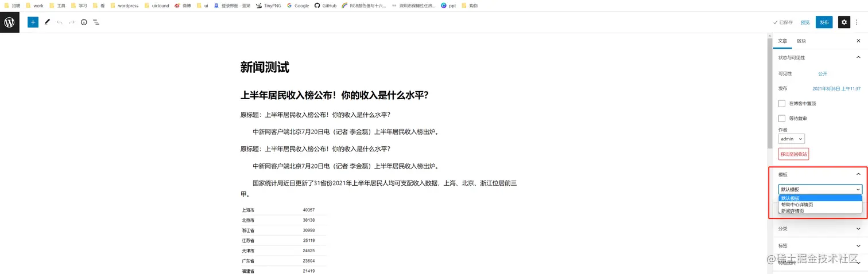This screenshot has height=274, width=868.
Task: Click the 40357 table cell
Action: 309,210
